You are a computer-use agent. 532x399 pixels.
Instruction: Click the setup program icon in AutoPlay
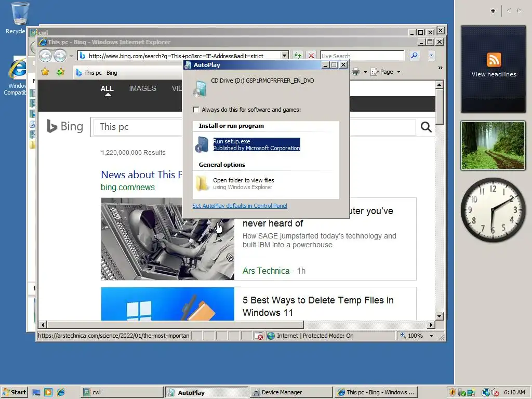[202, 144]
